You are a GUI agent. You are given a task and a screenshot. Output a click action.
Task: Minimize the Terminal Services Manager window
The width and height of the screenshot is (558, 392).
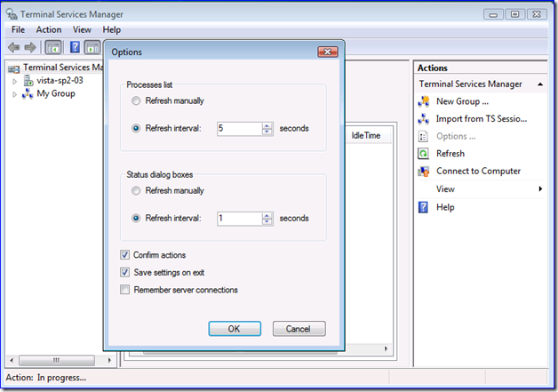click(493, 14)
